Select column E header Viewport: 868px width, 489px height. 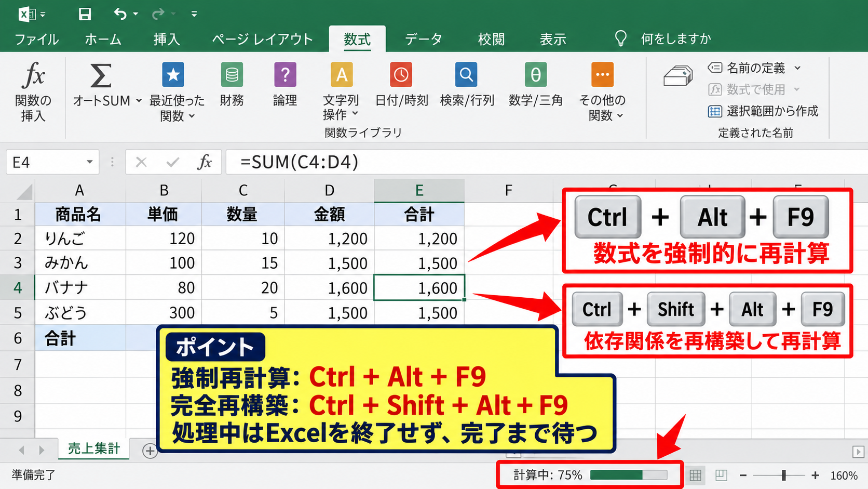click(419, 191)
